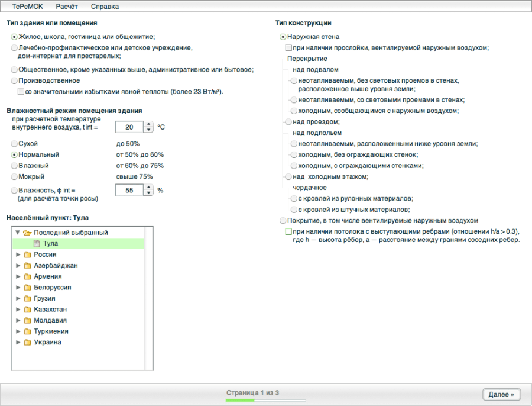Click the Далее button
The image size is (532, 406).
click(502, 394)
